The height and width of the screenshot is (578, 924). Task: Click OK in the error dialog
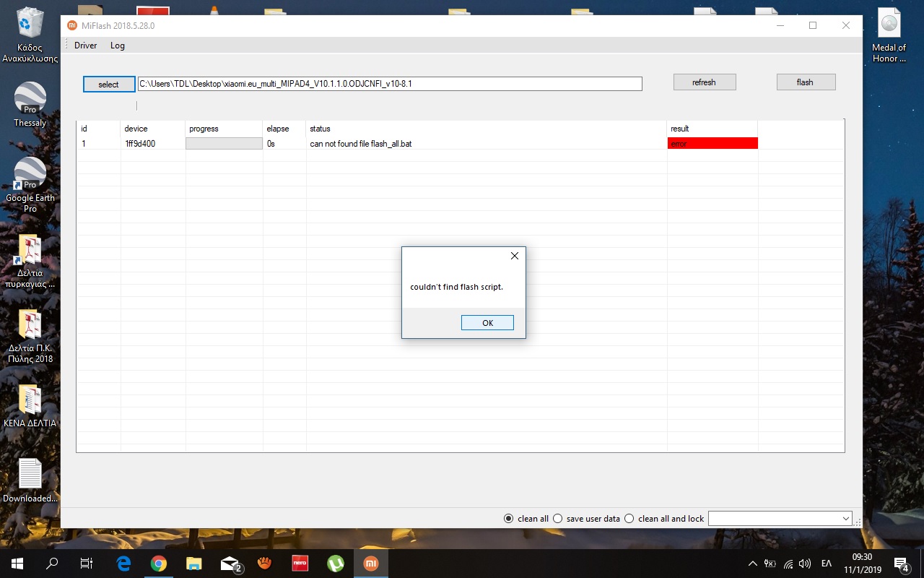(x=487, y=323)
